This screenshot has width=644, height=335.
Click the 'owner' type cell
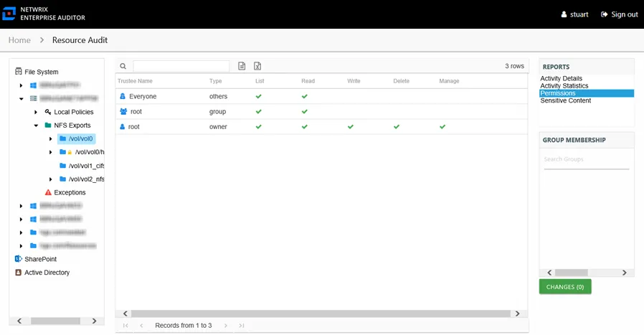point(218,126)
